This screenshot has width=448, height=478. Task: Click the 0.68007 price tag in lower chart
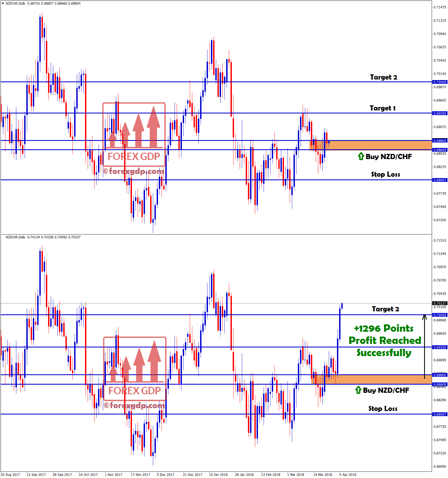(x=440, y=414)
